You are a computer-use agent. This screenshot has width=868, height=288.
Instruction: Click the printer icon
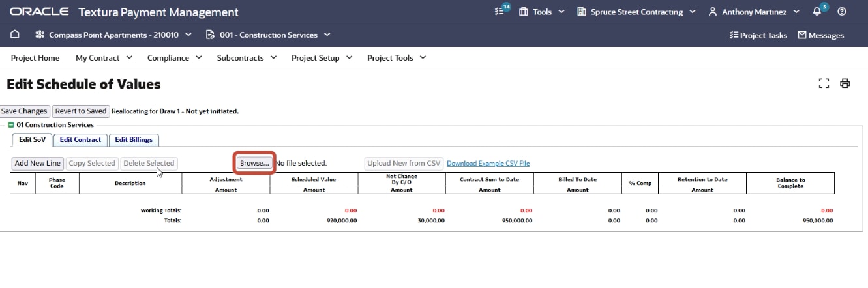pyautogui.click(x=845, y=83)
